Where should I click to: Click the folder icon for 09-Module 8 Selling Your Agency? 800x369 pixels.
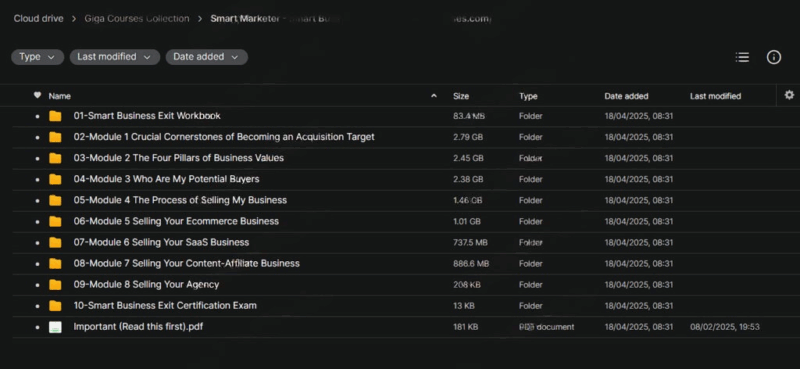55,285
